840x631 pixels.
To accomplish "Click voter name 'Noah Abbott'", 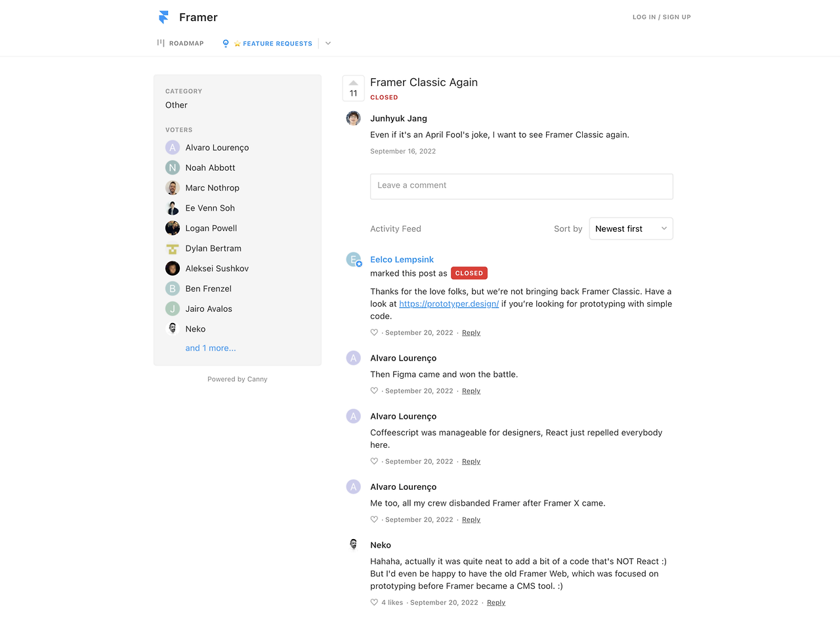I will click(210, 167).
